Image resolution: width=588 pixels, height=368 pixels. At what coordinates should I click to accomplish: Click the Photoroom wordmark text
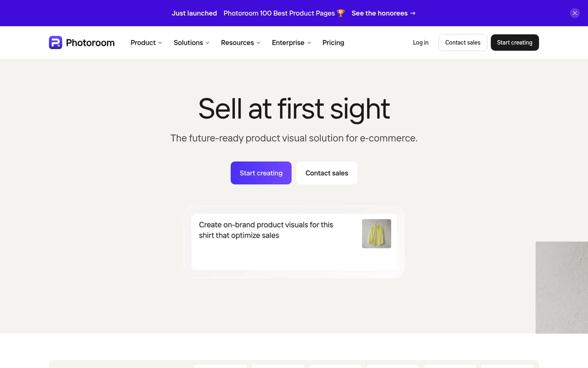[x=90, y=43]
